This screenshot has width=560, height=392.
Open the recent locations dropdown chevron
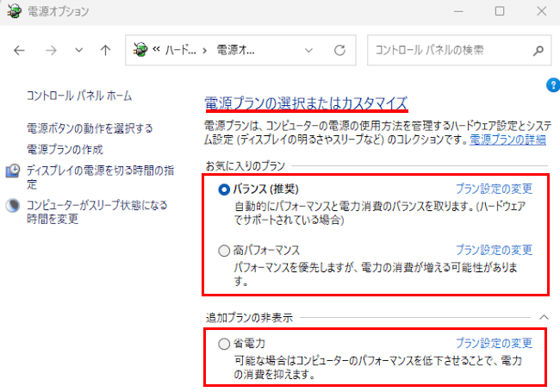78,50
